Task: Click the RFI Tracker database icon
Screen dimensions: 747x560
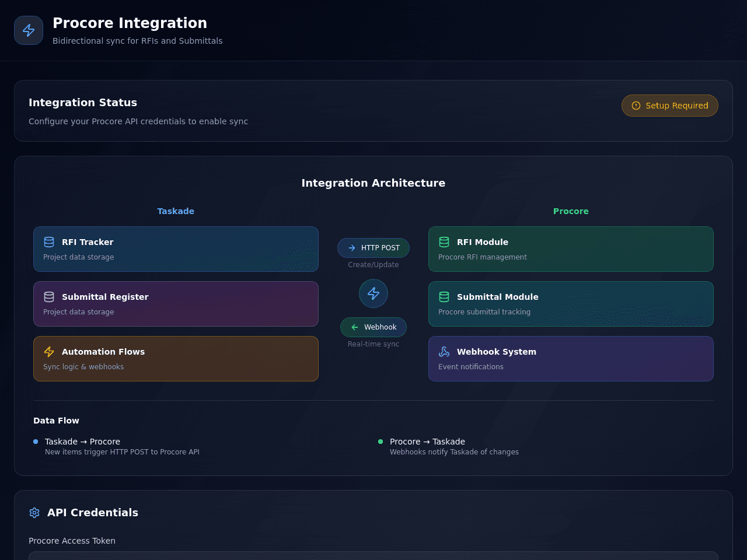Action: (x=49, y=242)
